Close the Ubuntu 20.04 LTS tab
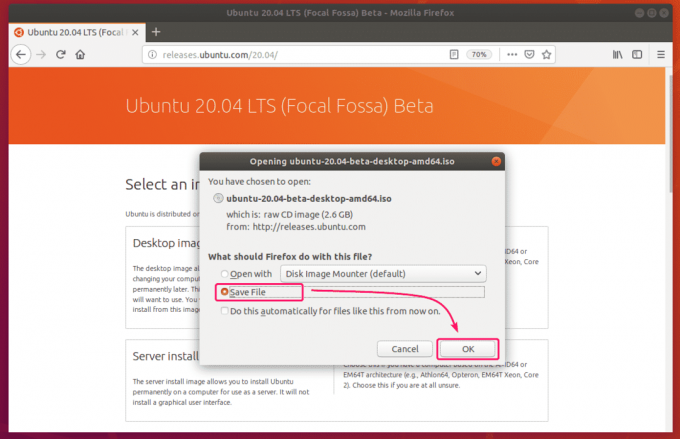This screenshot has height=439, width=680. point(135,33)
